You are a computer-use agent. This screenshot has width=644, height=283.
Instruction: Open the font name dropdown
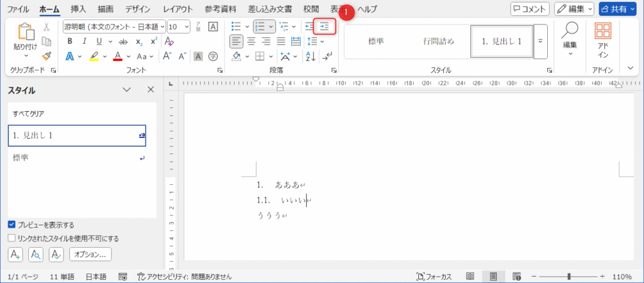tap(162, 26)
